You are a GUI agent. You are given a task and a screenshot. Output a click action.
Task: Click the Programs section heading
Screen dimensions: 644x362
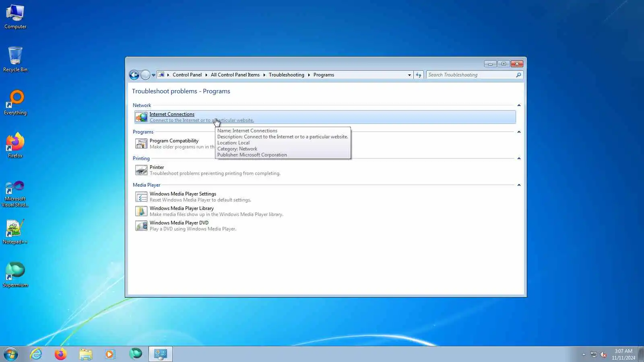(x=143, y=132)
